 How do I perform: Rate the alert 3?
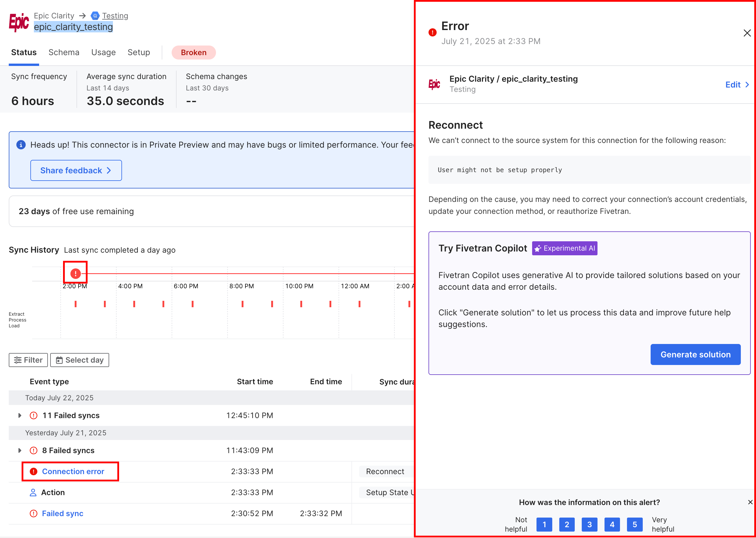tap(589, 524)
